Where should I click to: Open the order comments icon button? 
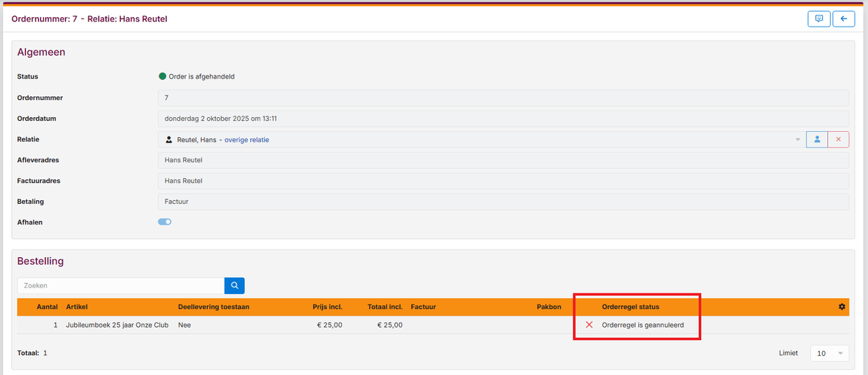(818, 19)
